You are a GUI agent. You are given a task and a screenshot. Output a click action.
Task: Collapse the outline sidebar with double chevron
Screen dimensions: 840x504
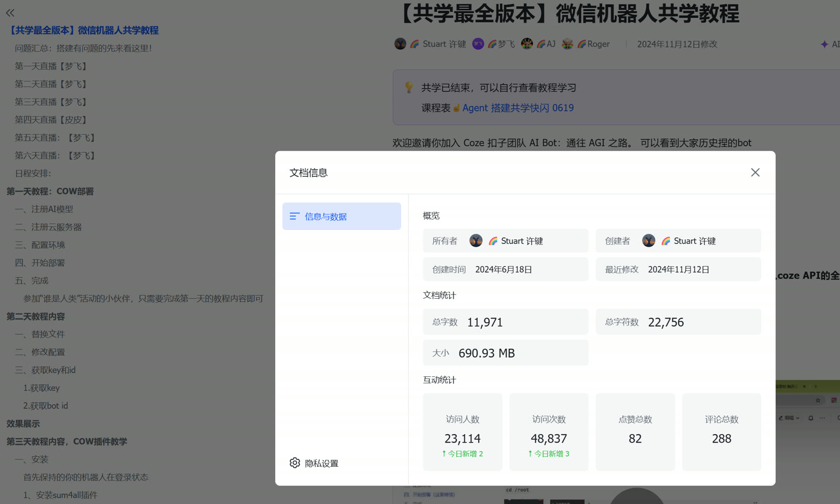[x=10, y=13]
